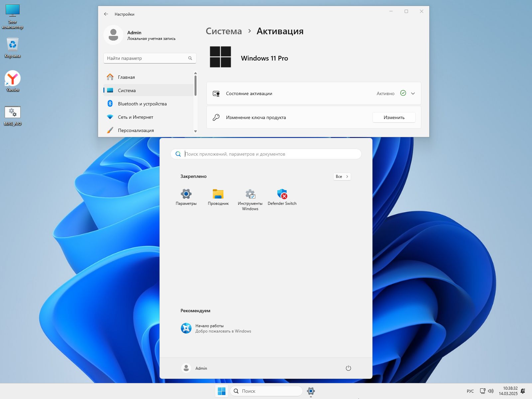Click the 'Закреплено' heading in Start menu
The image size is (532, 399).
pyautogui.click(x=194, y=176)
